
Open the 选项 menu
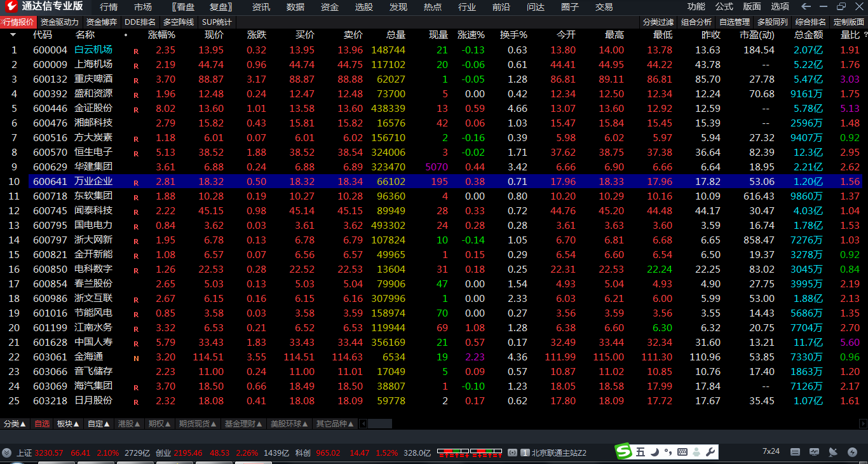[780, 6]
